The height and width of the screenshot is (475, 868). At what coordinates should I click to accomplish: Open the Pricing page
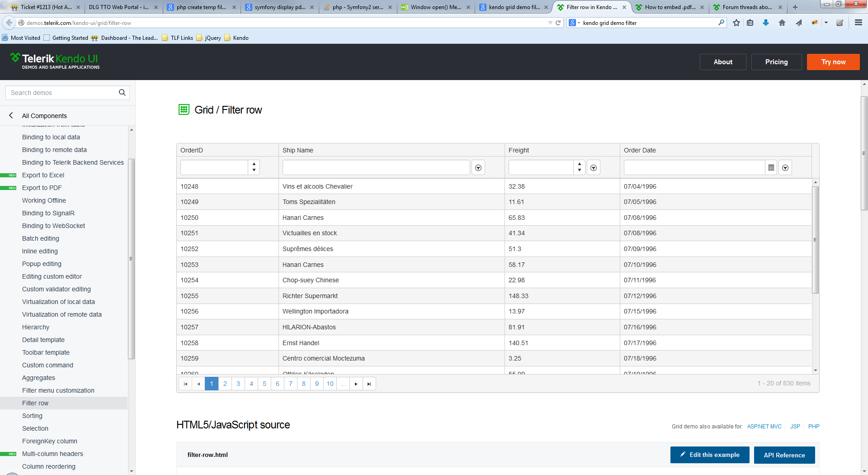pyautogui.click(x=776, y=62)
